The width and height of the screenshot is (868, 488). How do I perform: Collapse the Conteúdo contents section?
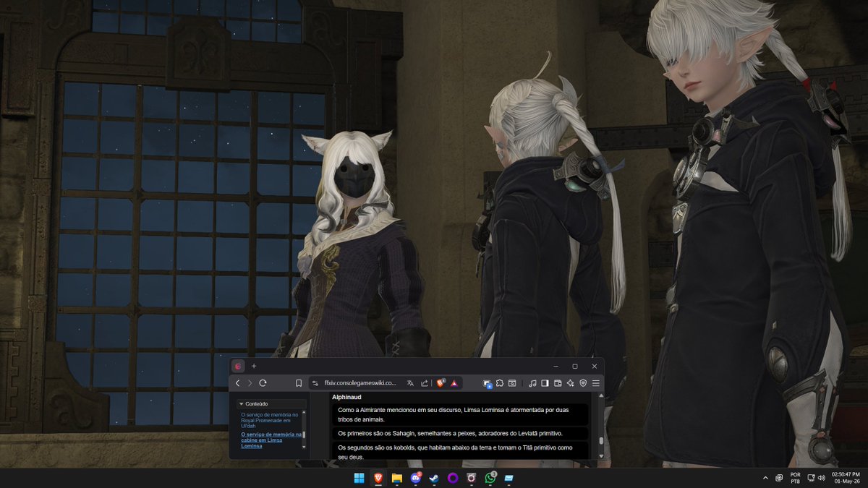tap(240, 404)
